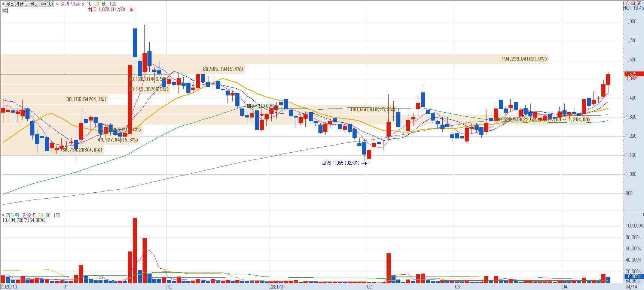Click the blue 10,485K volume tag
Image resolution: width=644 pixels, height=290 pixels.
[634, 276]
